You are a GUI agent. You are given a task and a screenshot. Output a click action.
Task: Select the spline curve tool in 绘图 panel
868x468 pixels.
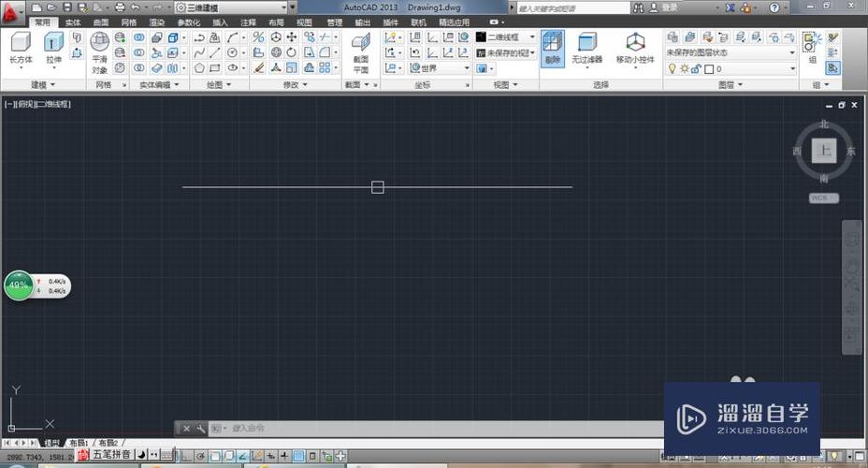(x=199, y=52)
